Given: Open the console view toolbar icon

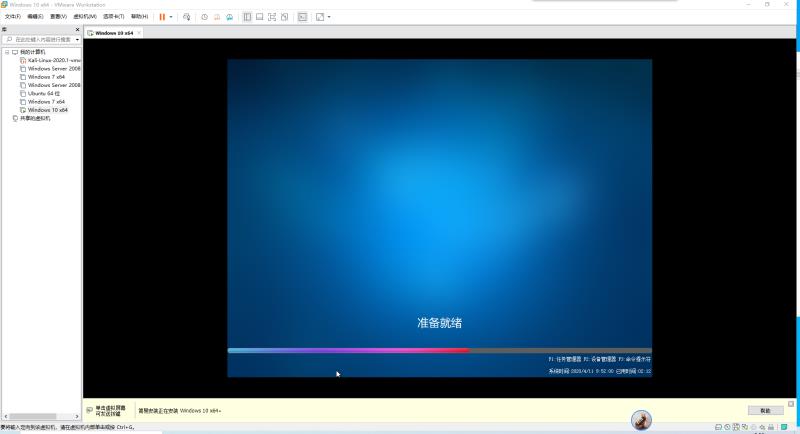Looking at the screenshot, I should coord(303,17).
